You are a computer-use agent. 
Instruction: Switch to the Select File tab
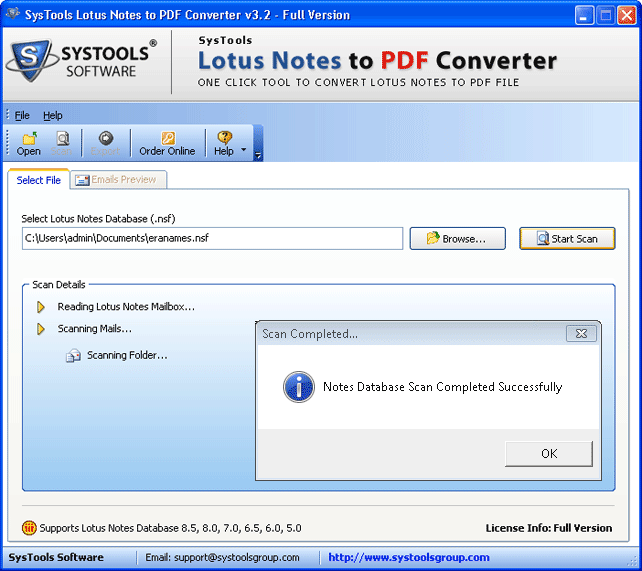(x=38, y=180)
